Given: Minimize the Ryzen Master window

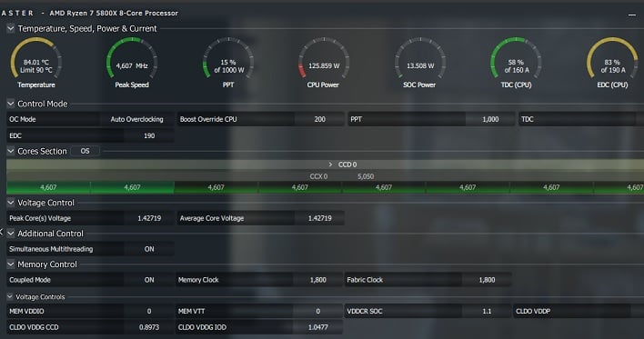Looking at the screenshot, I should [x=632, y=15].
